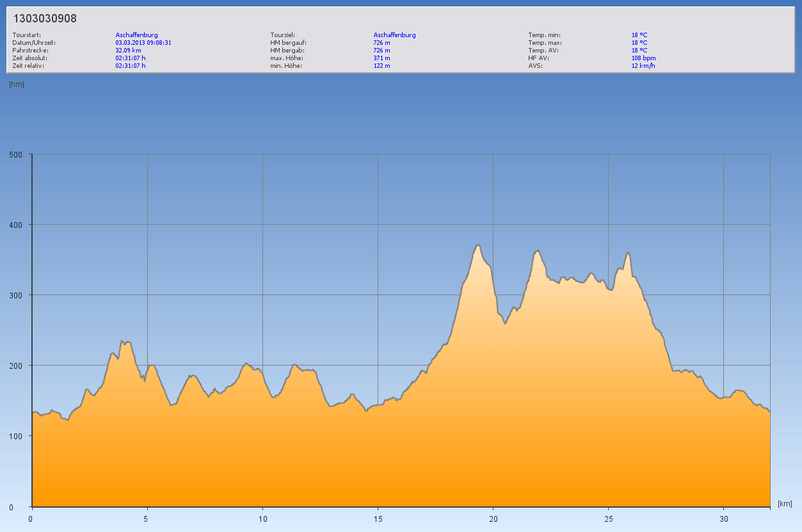Select the Temp. max value 18 °C
The height and width of the screenshot is (532, 802).
639,42
